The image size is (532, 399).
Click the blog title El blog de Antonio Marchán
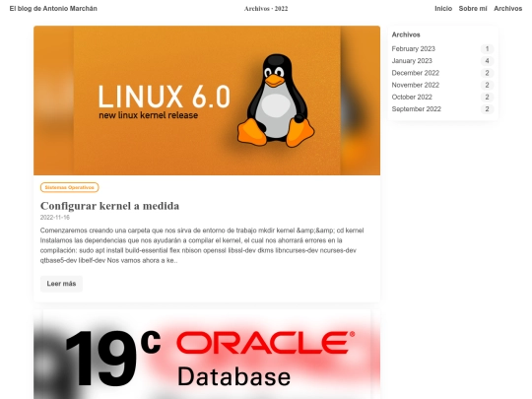(x=53, y=9)
